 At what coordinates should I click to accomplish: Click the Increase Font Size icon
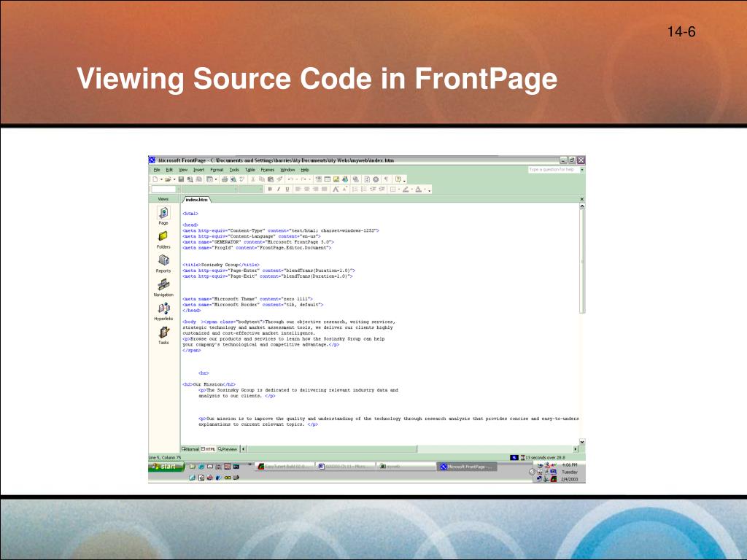pyautogui.click(x=336, y=189)
